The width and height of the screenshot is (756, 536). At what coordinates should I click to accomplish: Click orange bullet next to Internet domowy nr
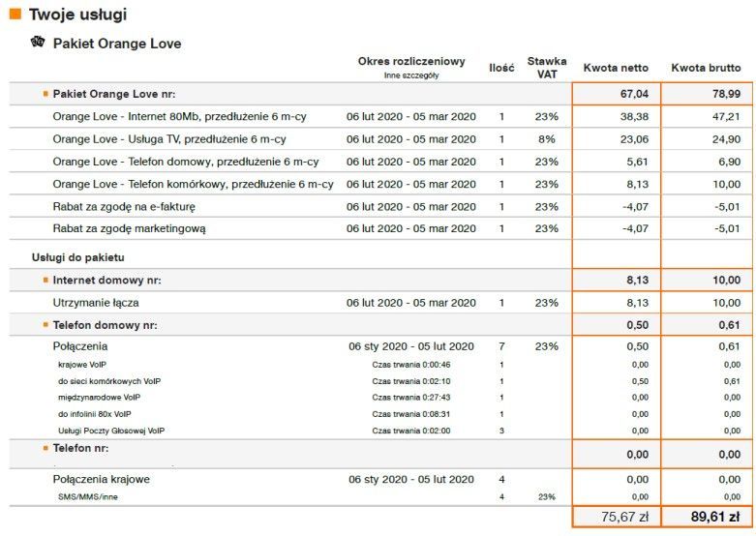pyautogui.click(x=45, y=281)
